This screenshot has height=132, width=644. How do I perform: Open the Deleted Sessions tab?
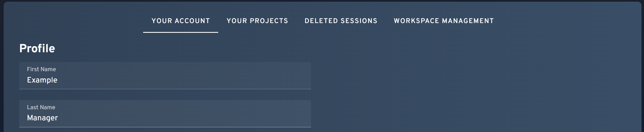pyautogui.click(x=341, y=21)
